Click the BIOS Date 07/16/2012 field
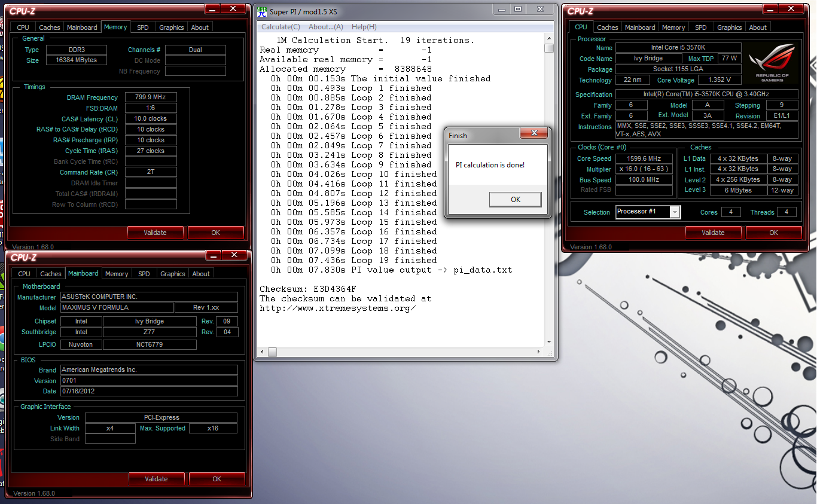This screenshot has width=817, height=504. point(149,392)
